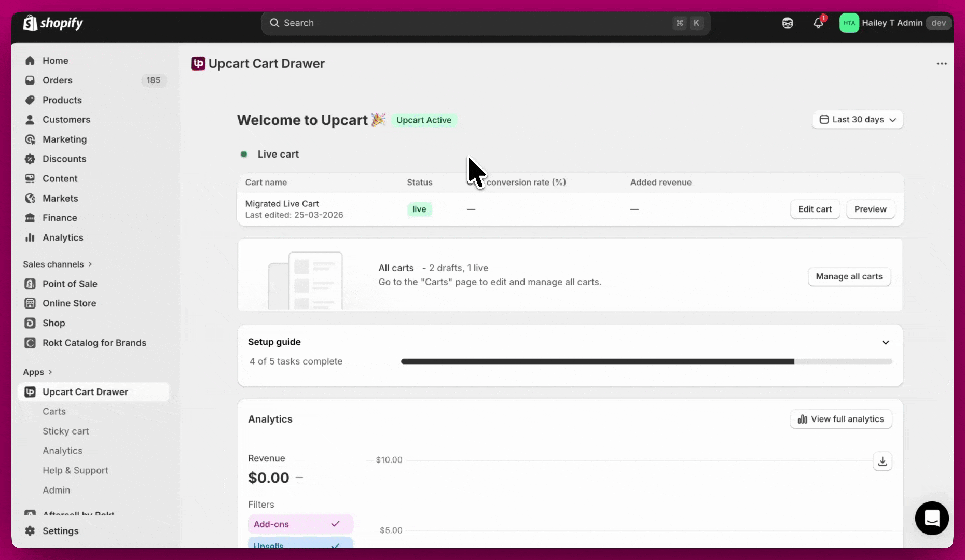
Task: Open the Home icon in sidebar
Action: click(30, 61)
